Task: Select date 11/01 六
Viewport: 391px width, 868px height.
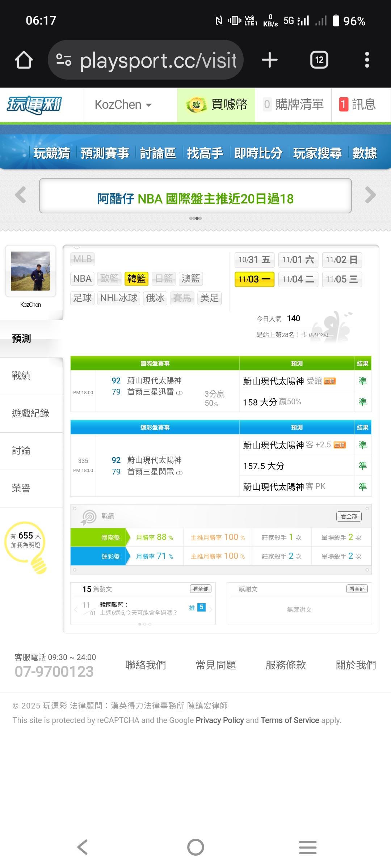Action: pos(298,260)
